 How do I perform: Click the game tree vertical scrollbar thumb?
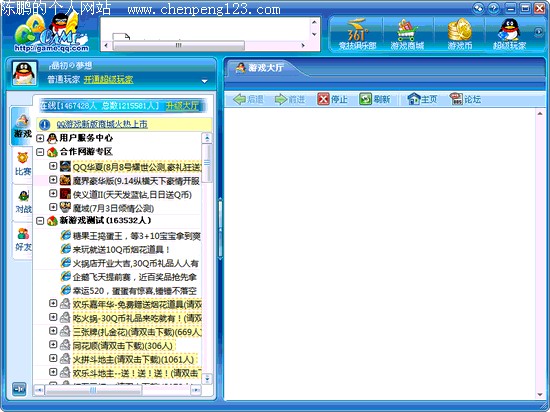click(207, 163)
